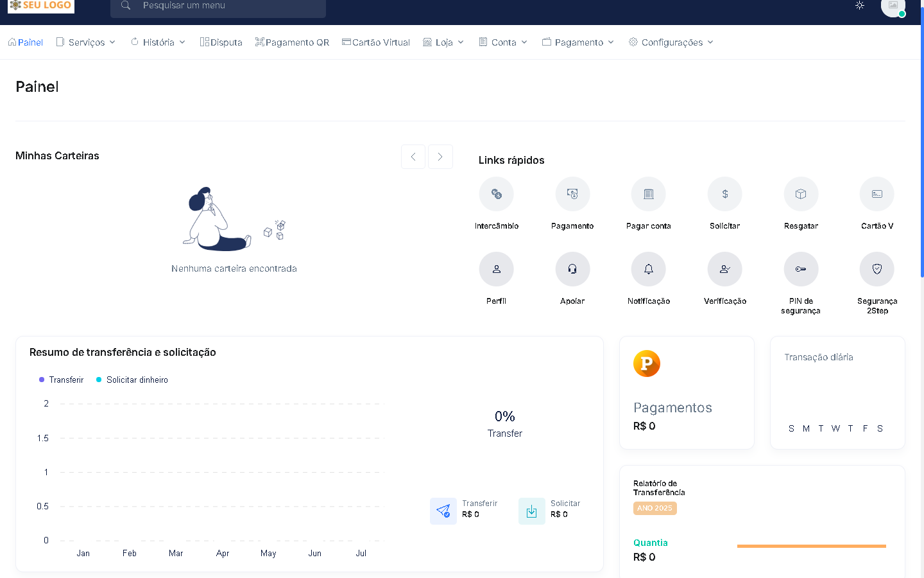924x578 pixels.
Task: Toggle the light/dark theme sun icon
Action: click(x=860, y=5)
